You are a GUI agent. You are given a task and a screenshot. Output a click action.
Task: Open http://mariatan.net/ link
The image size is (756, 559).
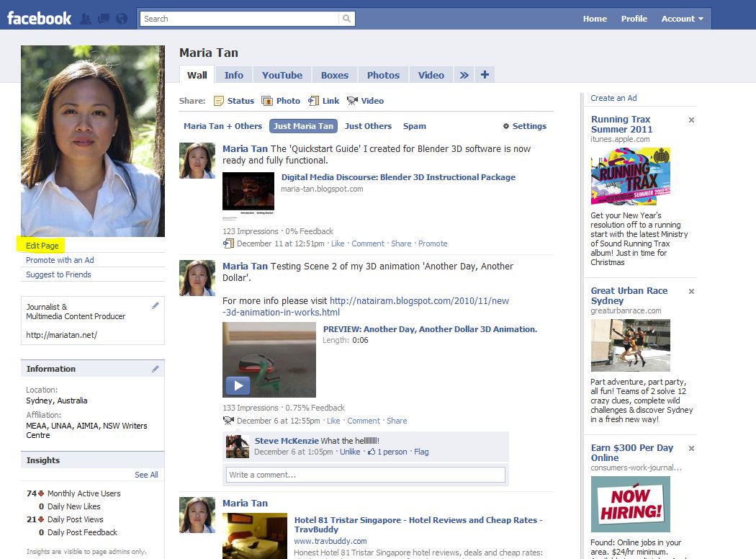tap(61, 335)
